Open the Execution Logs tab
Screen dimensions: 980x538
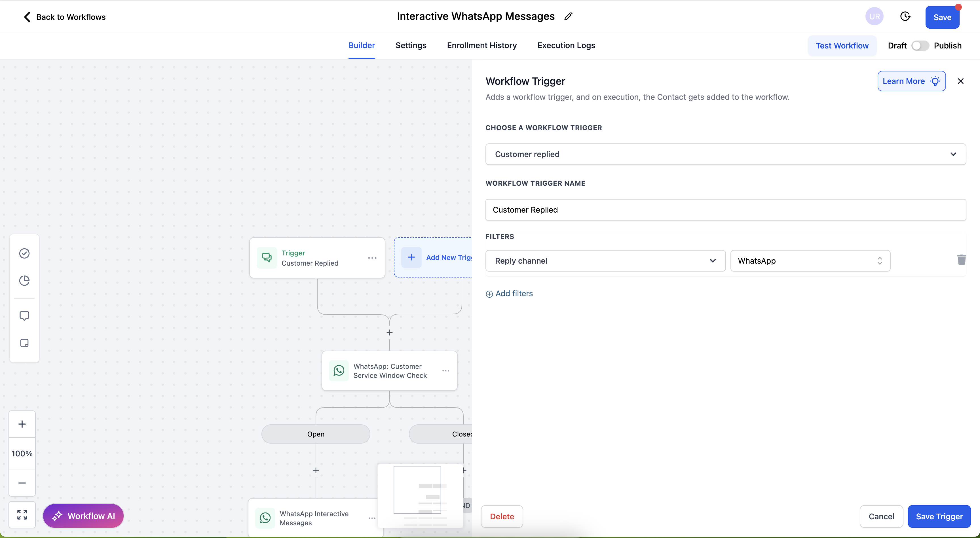566,45
